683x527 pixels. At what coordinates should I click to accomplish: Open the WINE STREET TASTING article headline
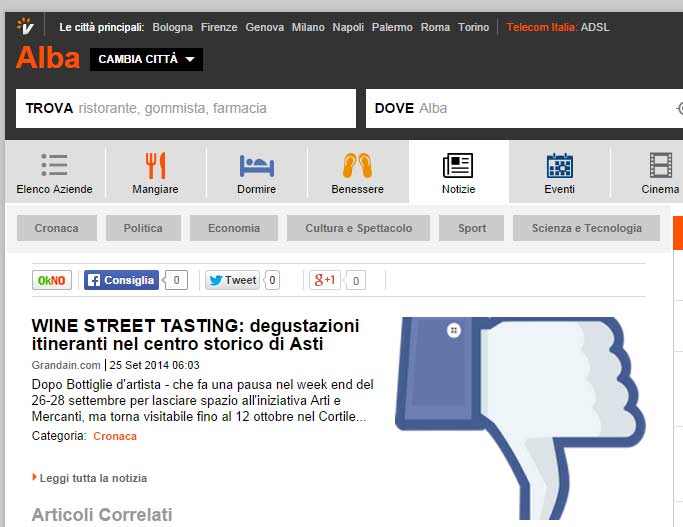click(x=195, y=334)
